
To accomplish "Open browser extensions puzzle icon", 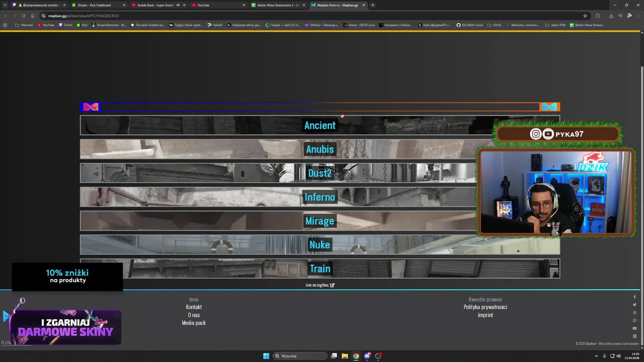I will click(598, 16).
